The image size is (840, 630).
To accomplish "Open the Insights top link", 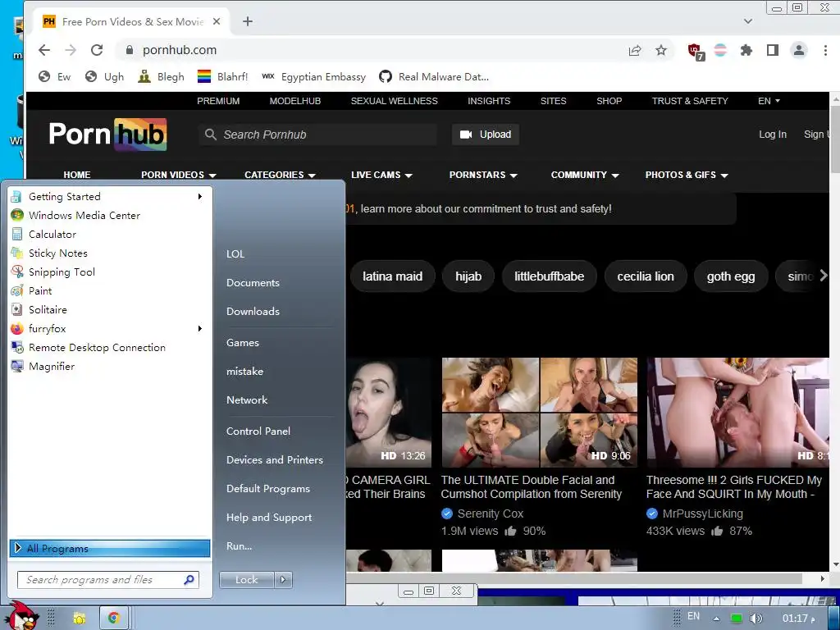I will tap(489, 101).
